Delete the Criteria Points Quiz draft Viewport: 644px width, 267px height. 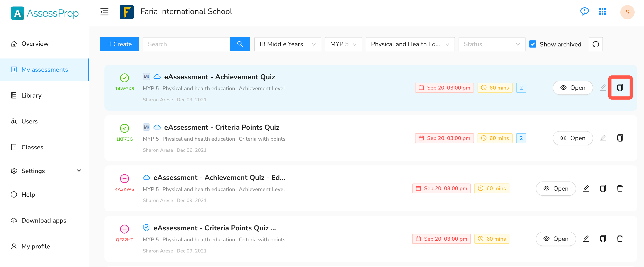click(x=620, y=238)
